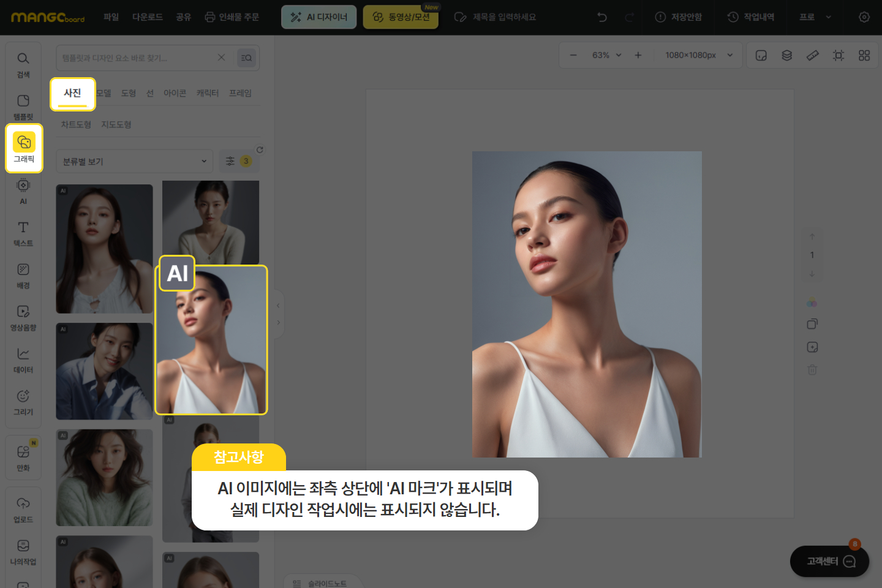Open the 데이터 chart data panel
The width and height of the screenshot is (882, 588).
[23, 360]
